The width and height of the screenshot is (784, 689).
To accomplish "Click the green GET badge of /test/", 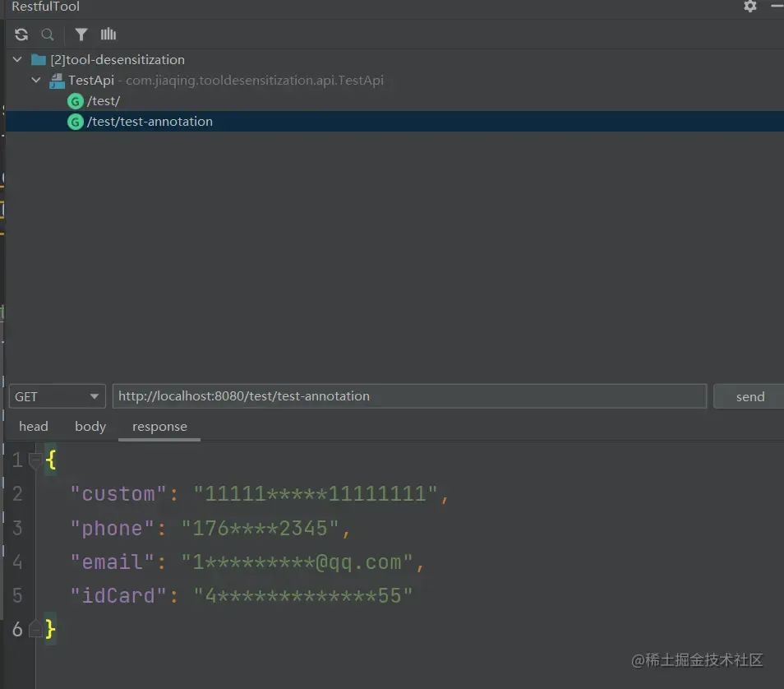I will (75, 102).
